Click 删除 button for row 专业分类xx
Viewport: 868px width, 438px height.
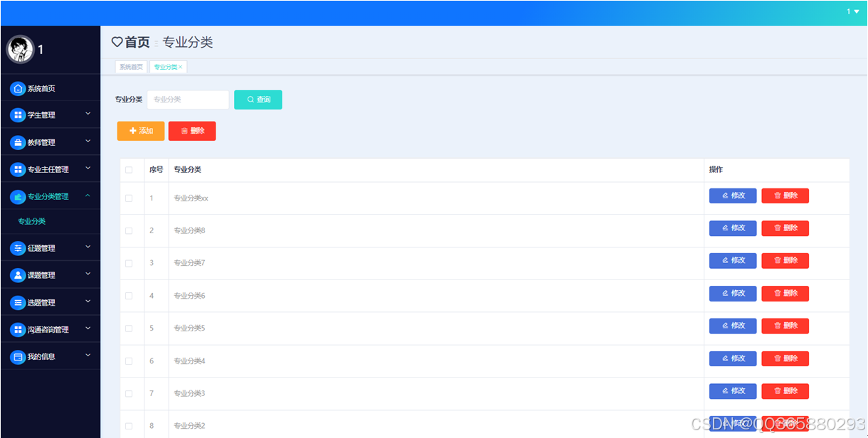click(x=785, y=196)
